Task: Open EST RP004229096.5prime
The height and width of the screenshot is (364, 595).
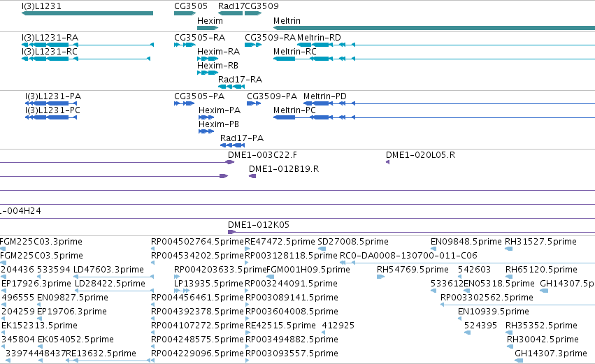Action: (x=197, y=354)
